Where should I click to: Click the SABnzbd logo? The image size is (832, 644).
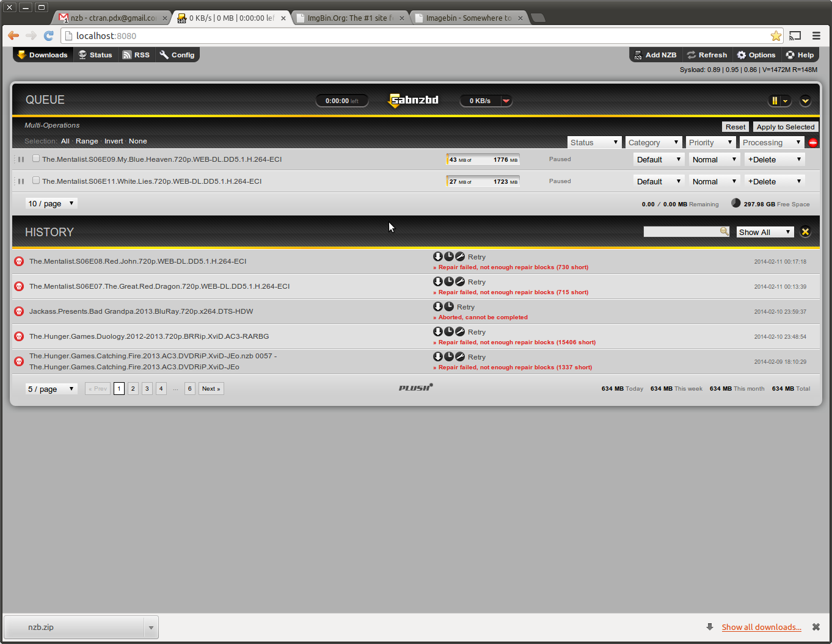click(414, 101)
